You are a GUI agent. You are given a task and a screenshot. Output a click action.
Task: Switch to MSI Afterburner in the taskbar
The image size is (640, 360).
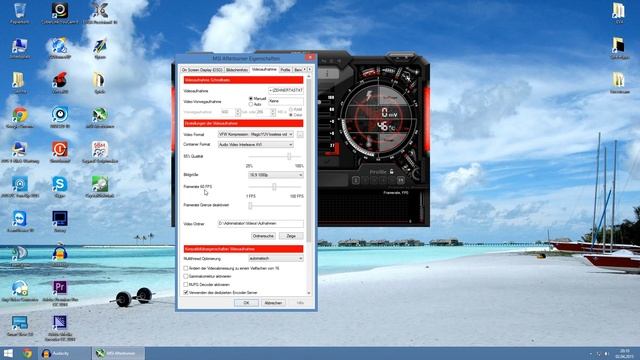point(118,353)
